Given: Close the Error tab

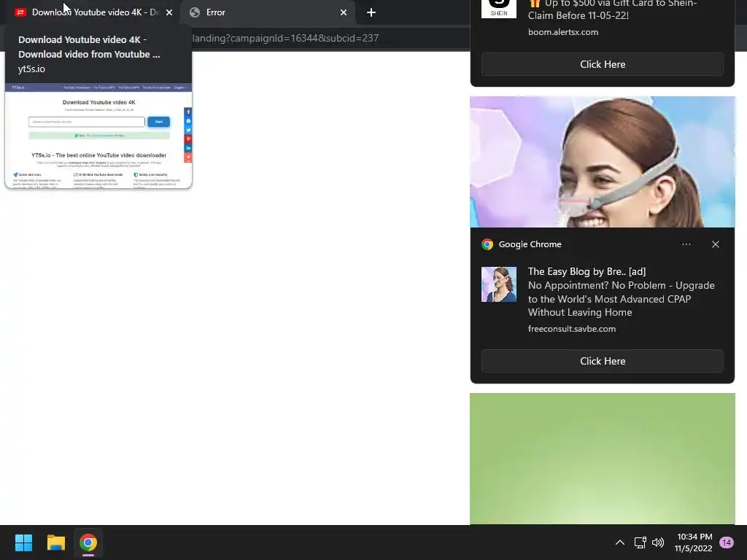Looking at the screenshot, I should click(344, 12).
